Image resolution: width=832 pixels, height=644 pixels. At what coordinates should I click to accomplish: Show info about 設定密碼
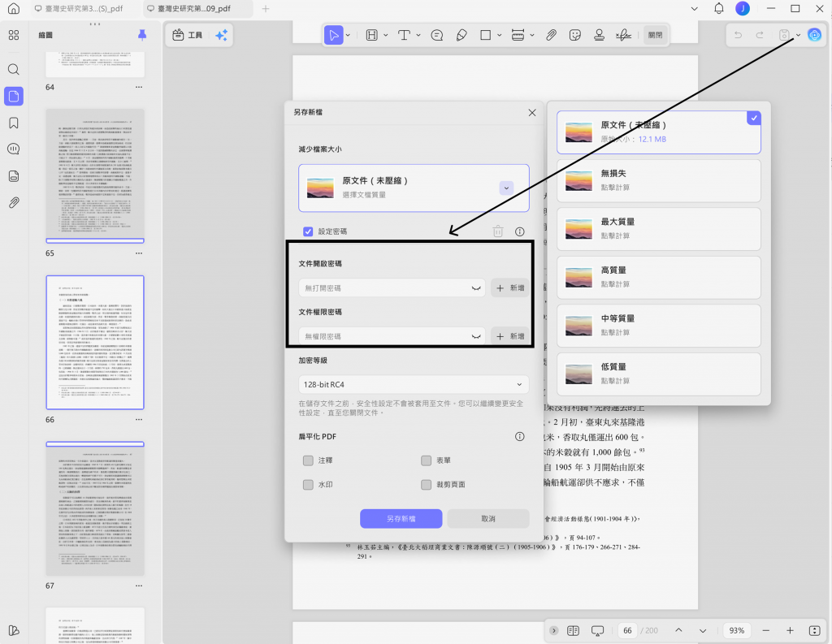(x=519, y=231)
